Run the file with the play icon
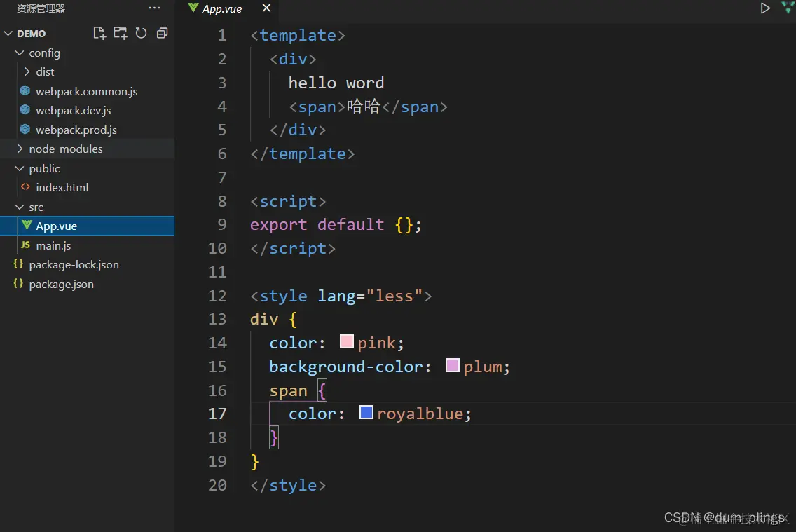This screenshot has height=532, width=796. tap(765, 8)
